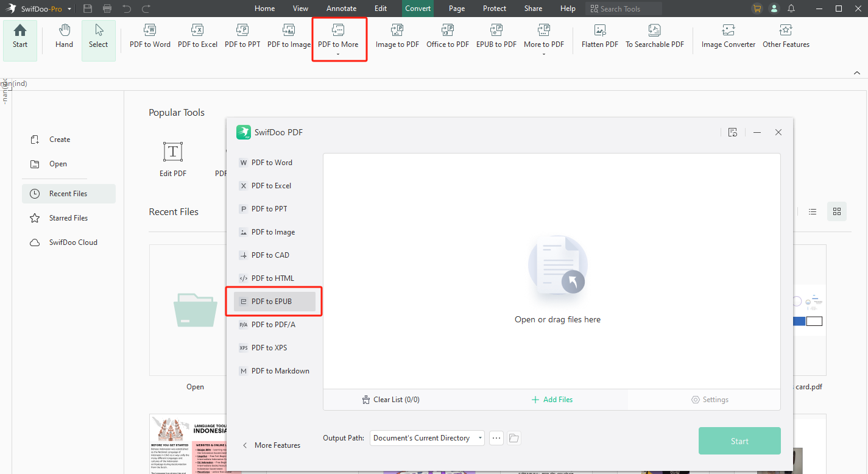Click the Redo arrow icon
Image resolution: width=868 pixels, height=474 pixels.
[146, 9]
